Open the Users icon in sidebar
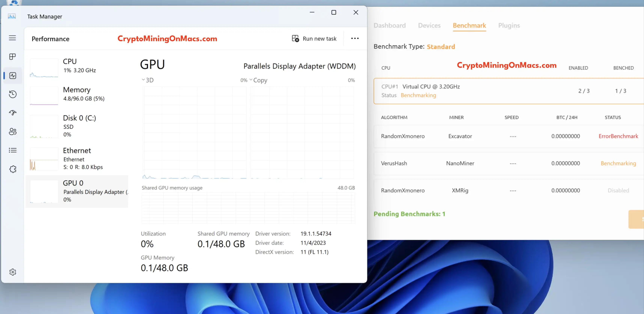The image size is (644, 314). tap(13, 131)
